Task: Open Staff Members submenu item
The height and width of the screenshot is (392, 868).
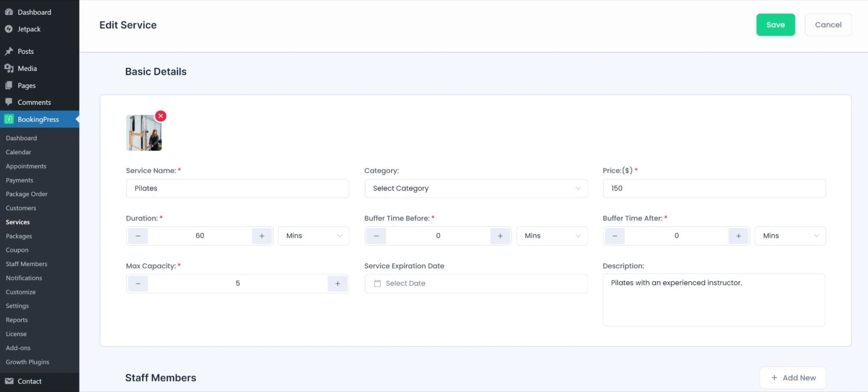Action: 26,264
